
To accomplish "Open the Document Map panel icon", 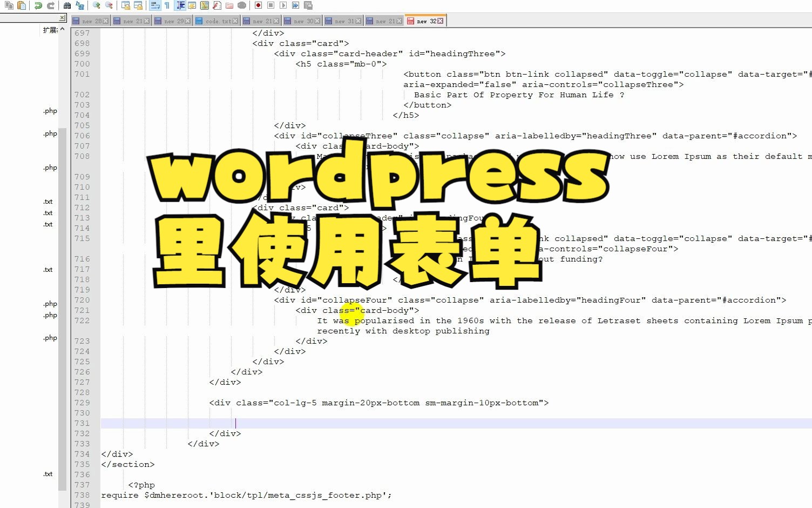I will coord(205,5).
